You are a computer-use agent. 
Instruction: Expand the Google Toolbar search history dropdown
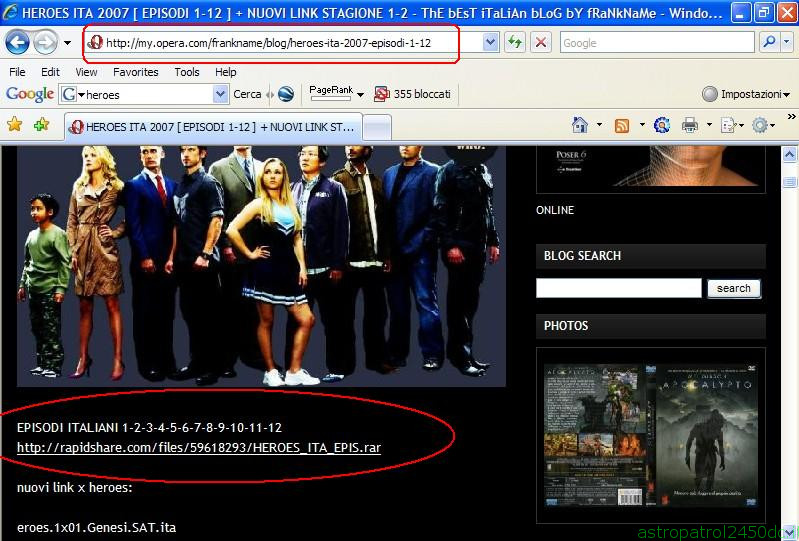(x=221, y=95)
